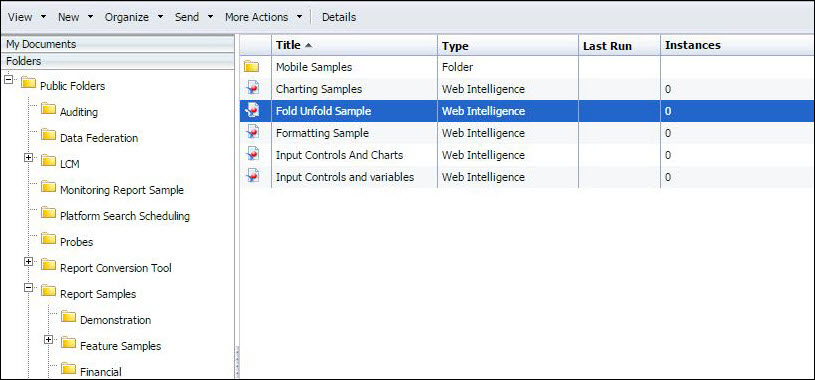Image resolution: width=815 pixels, height=380 pixels.
Task: Click the Input Controls And Charts icon
Action: pos(252,154)
